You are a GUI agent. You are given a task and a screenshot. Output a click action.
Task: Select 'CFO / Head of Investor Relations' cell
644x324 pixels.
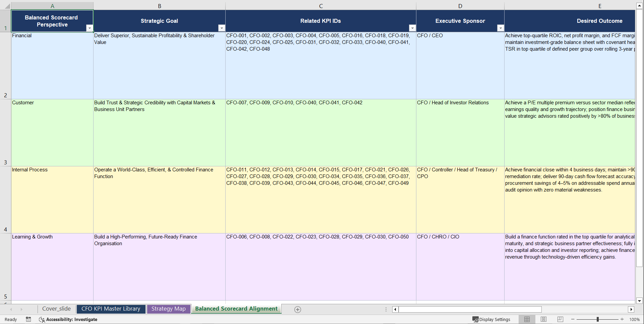(x=460, y=132)
